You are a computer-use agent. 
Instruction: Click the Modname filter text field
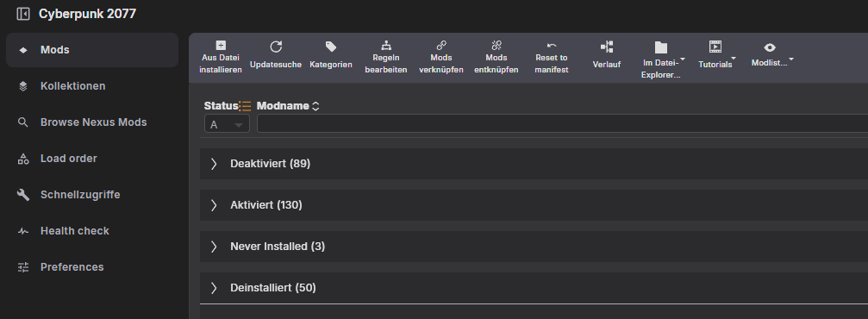[x=562, y=123]
